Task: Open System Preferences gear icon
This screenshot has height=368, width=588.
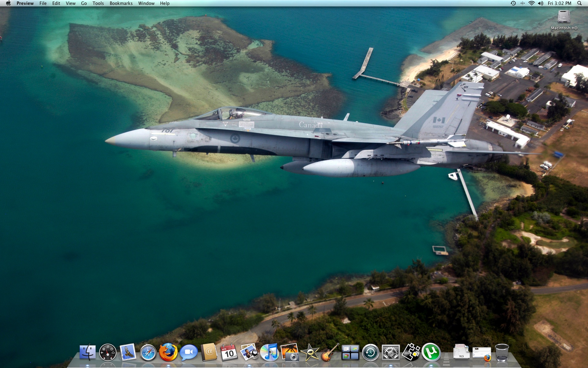Action: coord(391,352)
